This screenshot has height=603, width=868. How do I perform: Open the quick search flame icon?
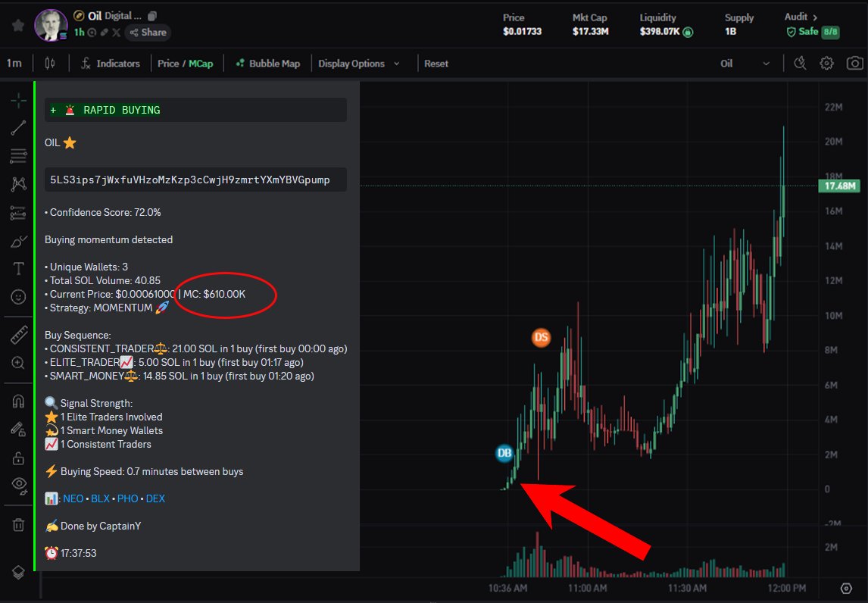pyautogui.click(x=800, y=64)
